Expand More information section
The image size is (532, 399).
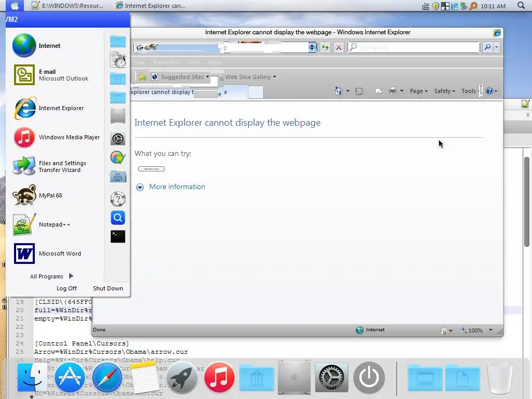tap(140, 187)
